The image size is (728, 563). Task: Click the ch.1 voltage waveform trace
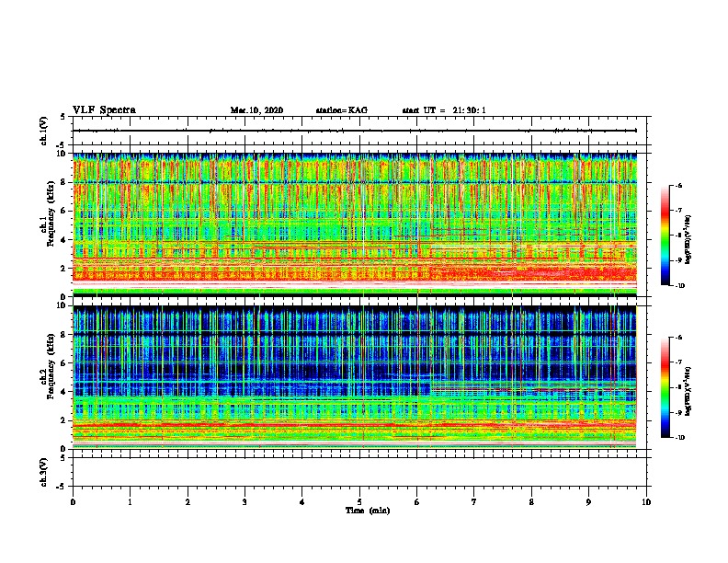coord(355,131)
